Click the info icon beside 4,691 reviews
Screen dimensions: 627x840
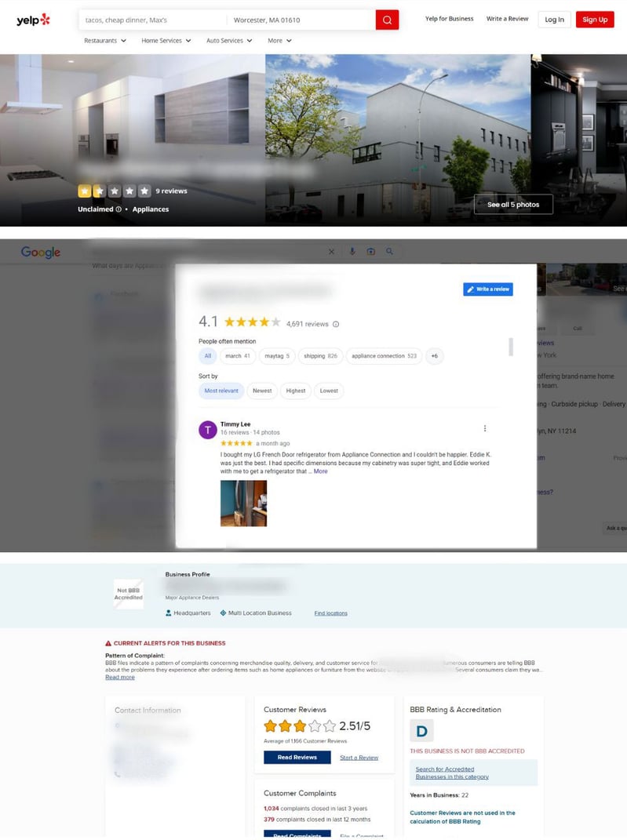(336, 324)
